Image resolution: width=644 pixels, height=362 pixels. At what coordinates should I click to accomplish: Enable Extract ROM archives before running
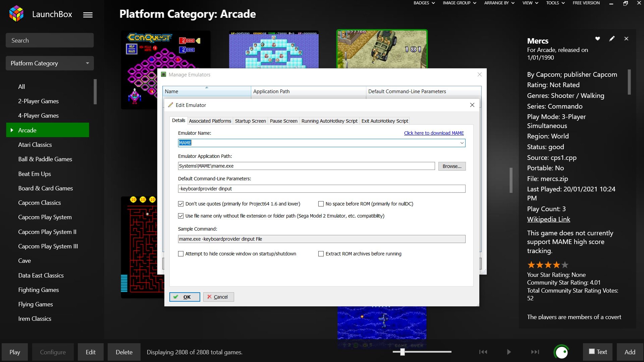pos(321,254)
